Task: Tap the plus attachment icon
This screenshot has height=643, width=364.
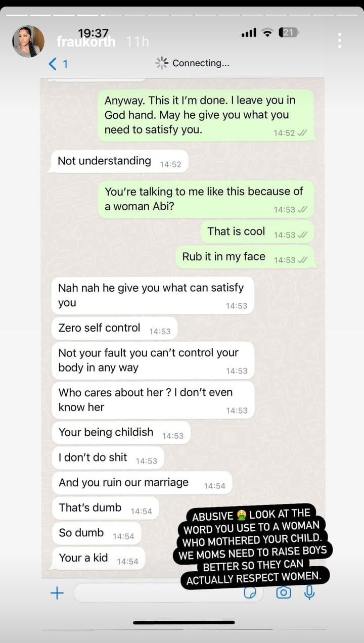Action: tap(57, 593)
